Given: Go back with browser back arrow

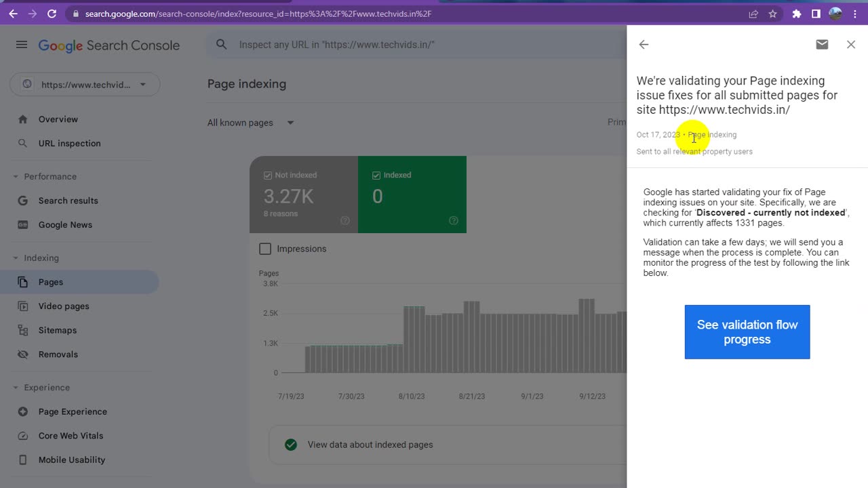Looking at the screenshot, I should (x=13, y=14).
